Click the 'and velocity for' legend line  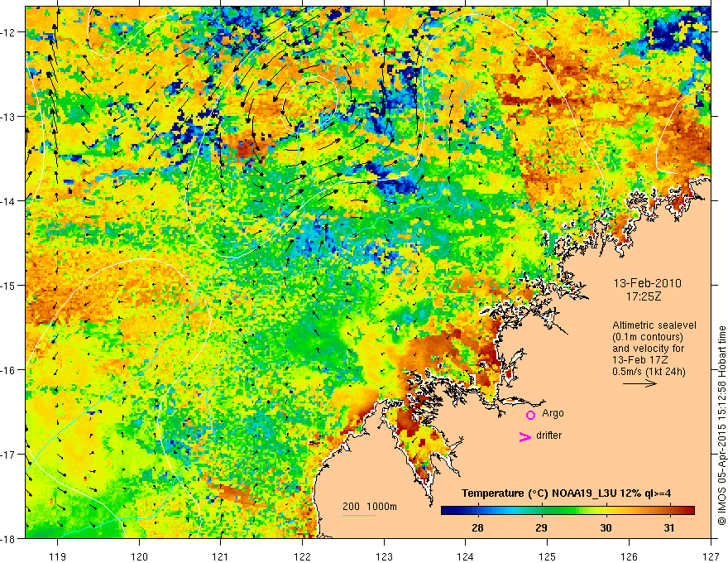tap(648, 349)
